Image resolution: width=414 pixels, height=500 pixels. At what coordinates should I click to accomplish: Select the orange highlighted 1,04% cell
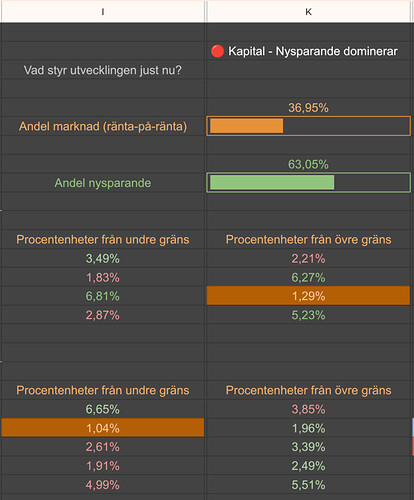pyautogui.click(x=103, y=428)
